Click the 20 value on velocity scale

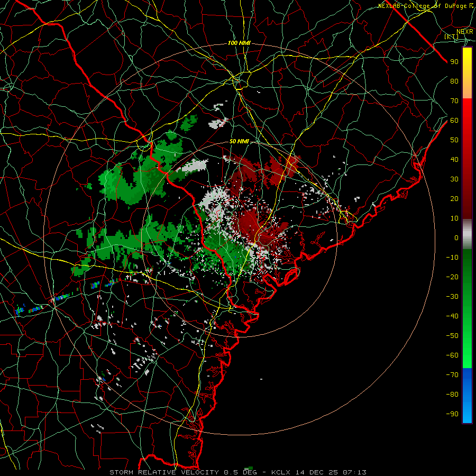pyautogui.click(x=454, y=199)
